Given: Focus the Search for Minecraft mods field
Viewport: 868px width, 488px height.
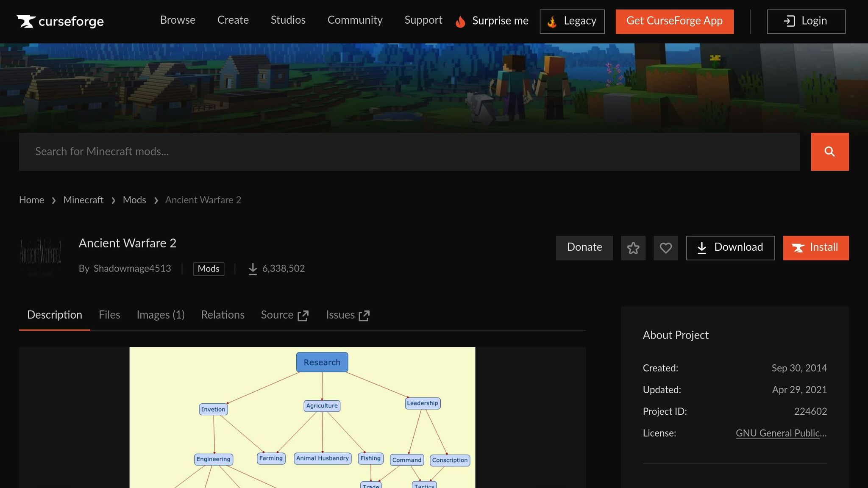Looking at the screenshot, I should [x=409, y=152].
